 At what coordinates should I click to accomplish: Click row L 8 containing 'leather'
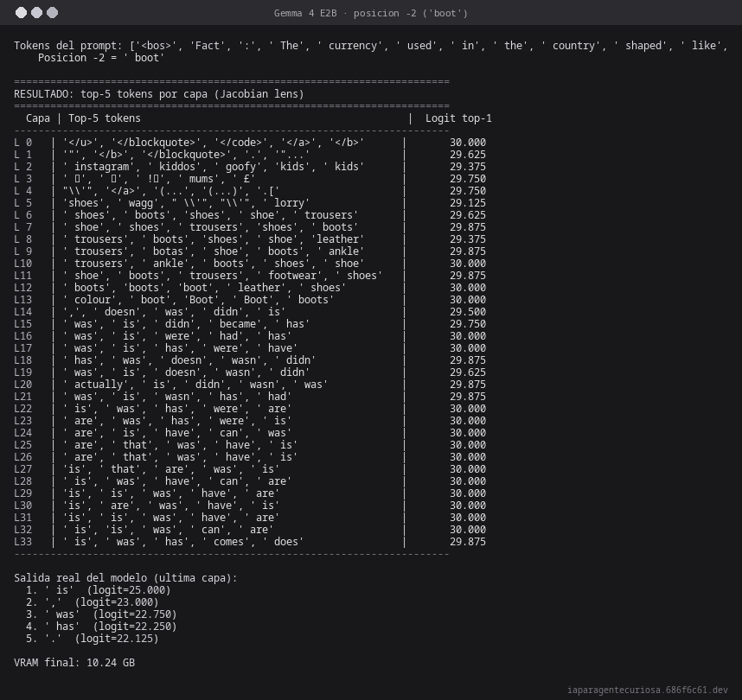[x=250, y=239]
